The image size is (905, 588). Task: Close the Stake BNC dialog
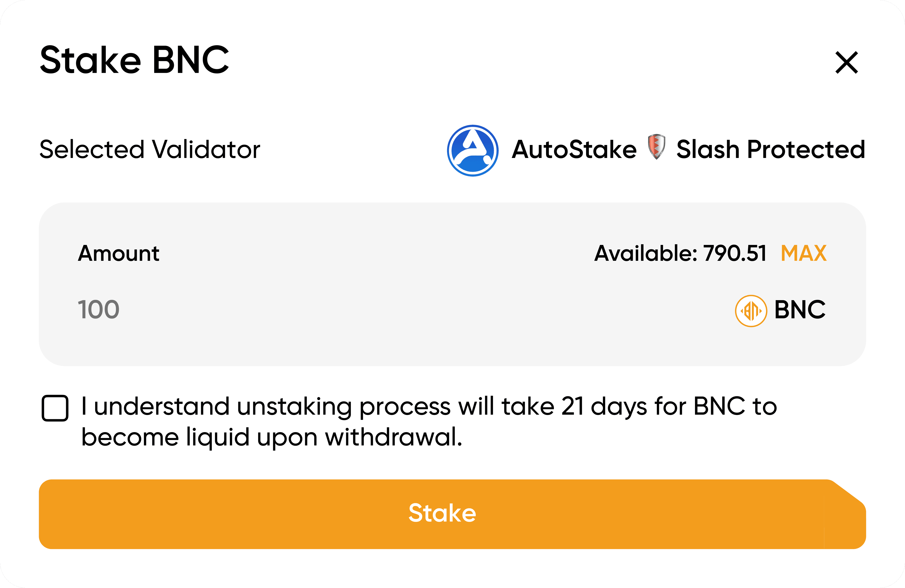coord(847,62)
